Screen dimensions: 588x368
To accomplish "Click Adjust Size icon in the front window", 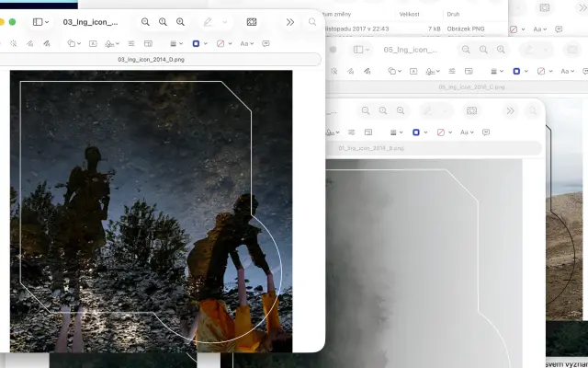I will pyautogui.click(x=148, y=43).
